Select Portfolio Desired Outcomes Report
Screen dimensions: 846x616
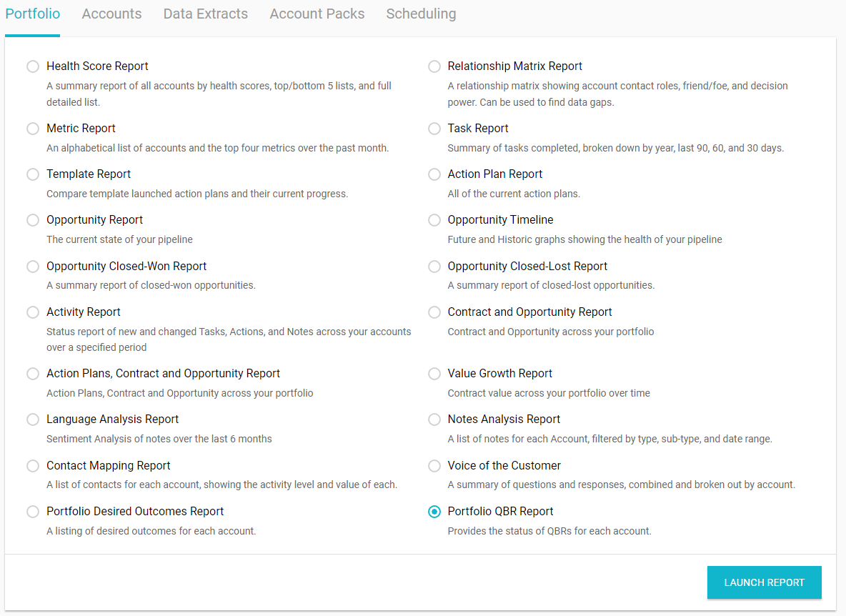[x=33, y=512]
